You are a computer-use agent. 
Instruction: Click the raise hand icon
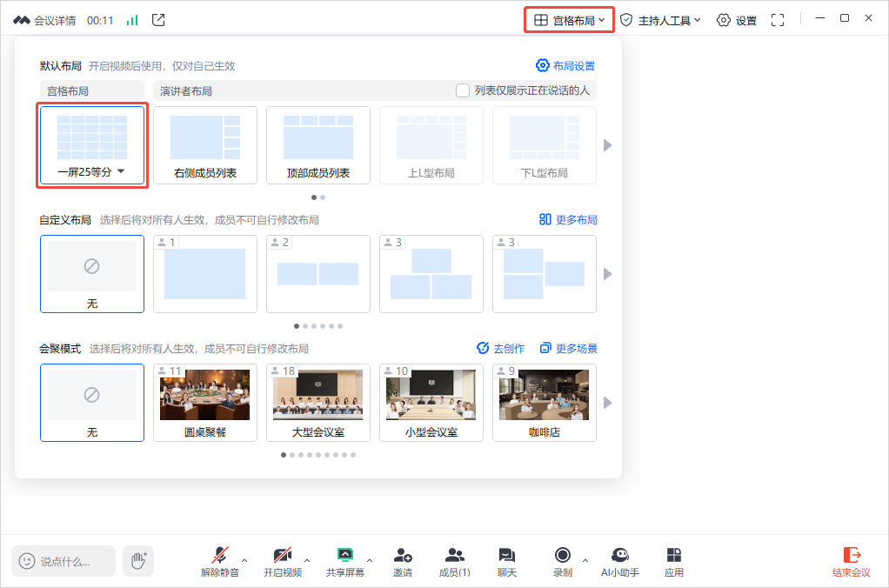point(138,561)
